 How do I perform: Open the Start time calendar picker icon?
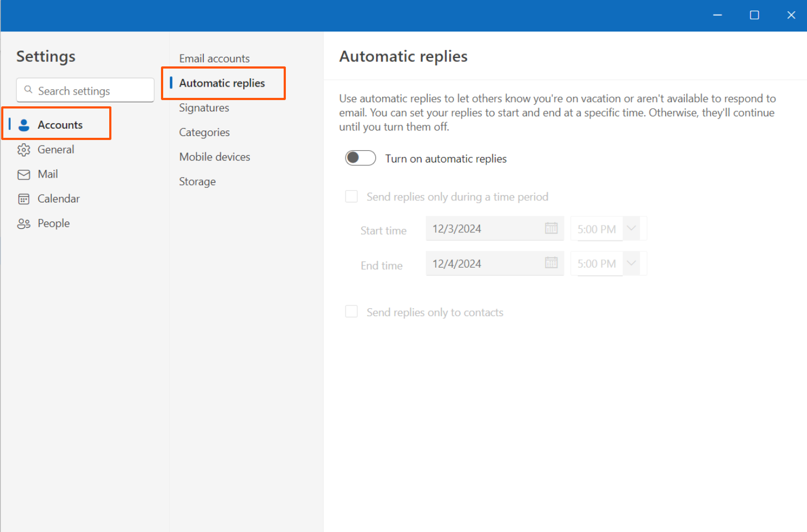coord(551,228)
